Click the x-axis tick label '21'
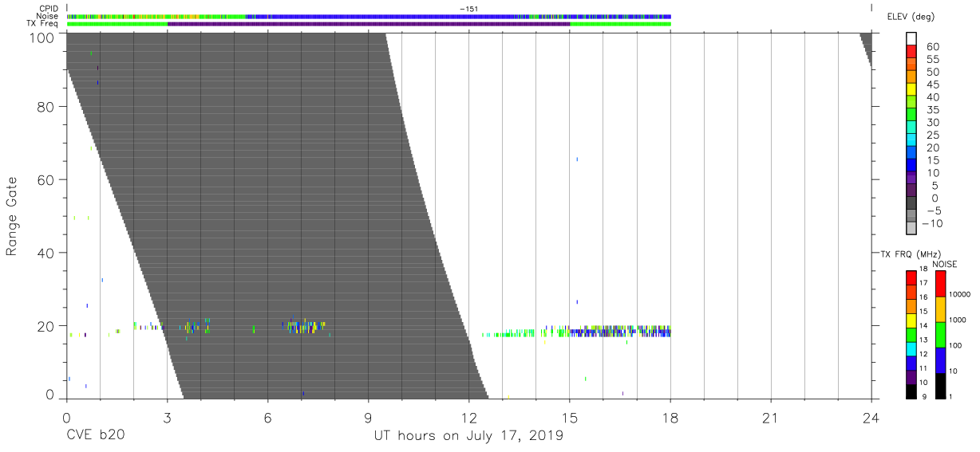980x452 pixels. pyautogui.click(x=771, y=418)
